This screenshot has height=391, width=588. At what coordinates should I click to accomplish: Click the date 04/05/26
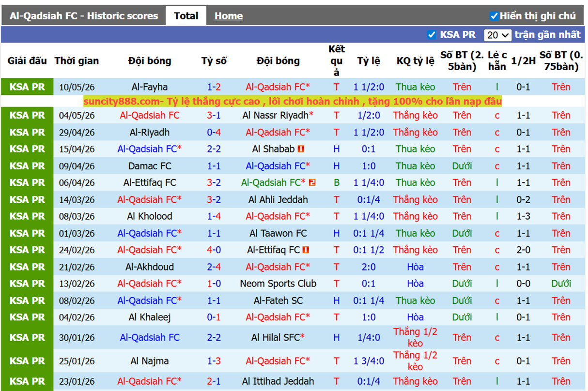[x=77, y=115]
